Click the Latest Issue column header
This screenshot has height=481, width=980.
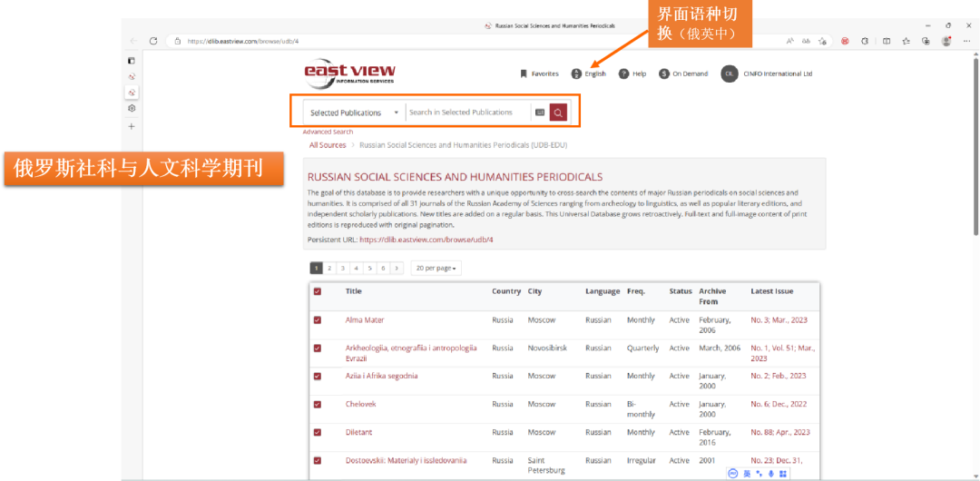pos(772,291)
